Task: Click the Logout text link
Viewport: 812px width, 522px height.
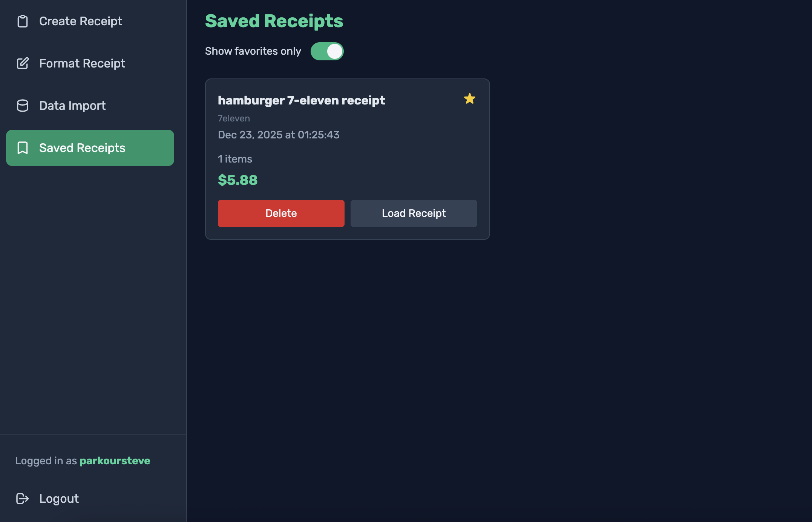Action: tap(59, 499)
